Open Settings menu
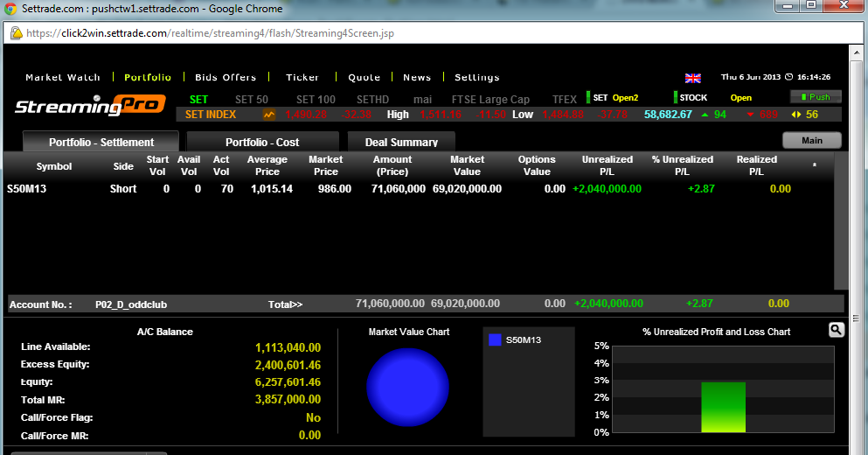This screenshot has height=455, width=868. pos(476,77)
